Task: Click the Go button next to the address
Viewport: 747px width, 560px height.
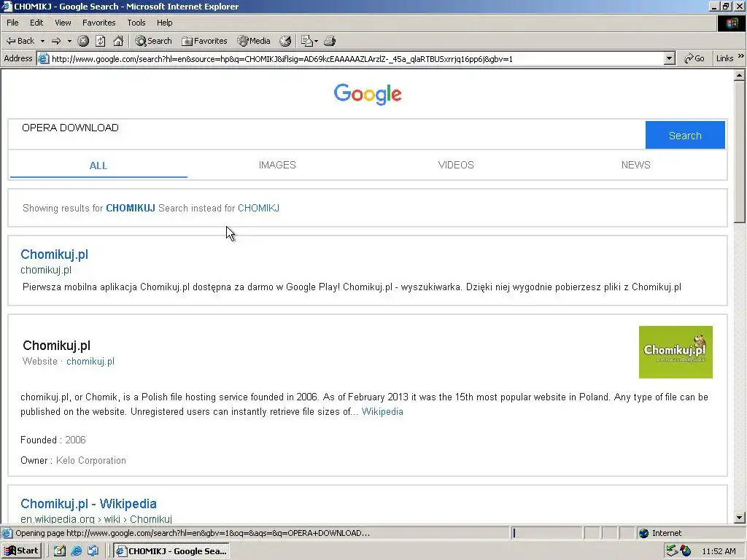Action: (x=694, y=58)
